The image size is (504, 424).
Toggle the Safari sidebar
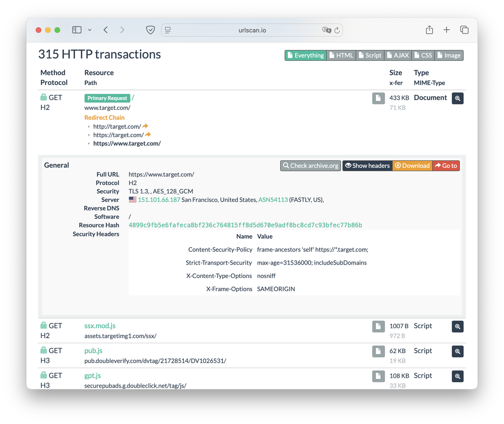[x=77, y=30]
